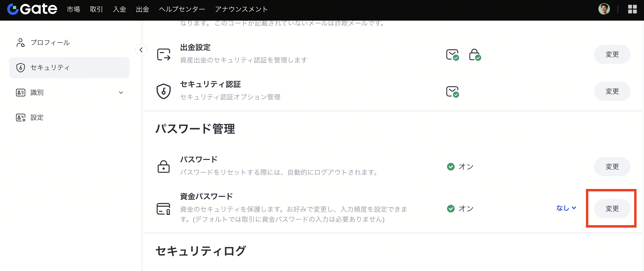Click the セキュリティ認証 shield icon

pyautogui.click(x=163, y=91)
